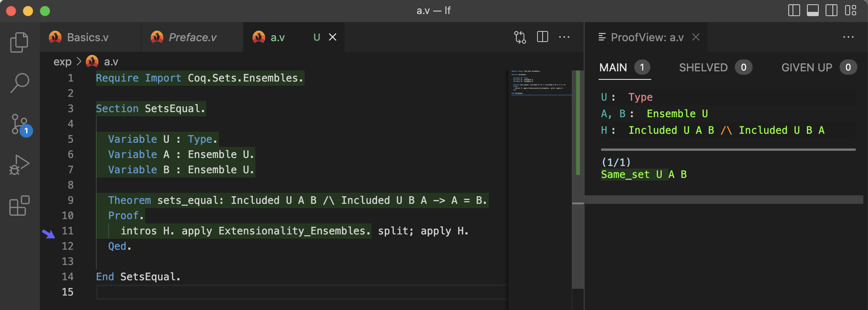Click the '(1/1)' goal counter
Viewport: 868px width, 310px height.
[616, 162]
